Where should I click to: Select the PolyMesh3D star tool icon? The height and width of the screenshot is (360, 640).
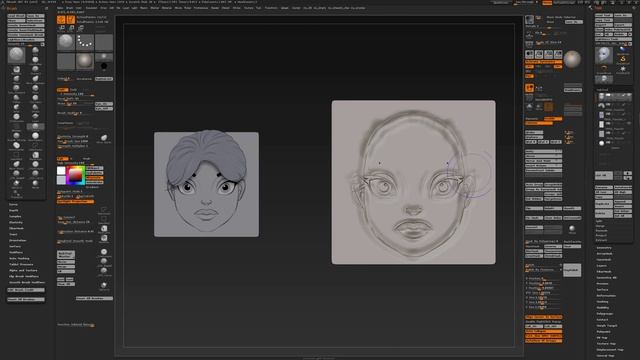[623, 69]
